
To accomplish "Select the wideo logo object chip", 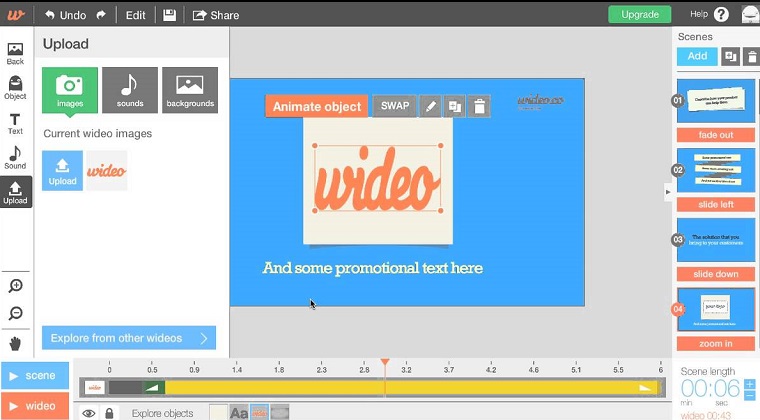I will (x=260, y=413).
